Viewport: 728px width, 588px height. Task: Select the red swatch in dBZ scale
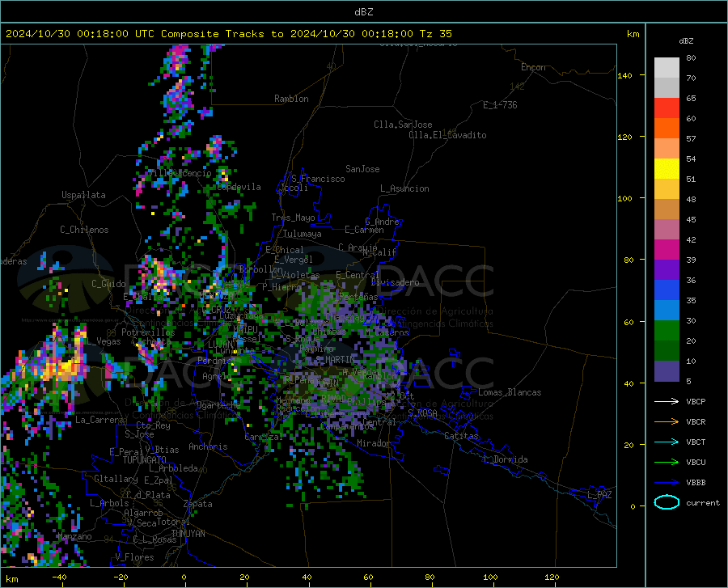point(667,108)
